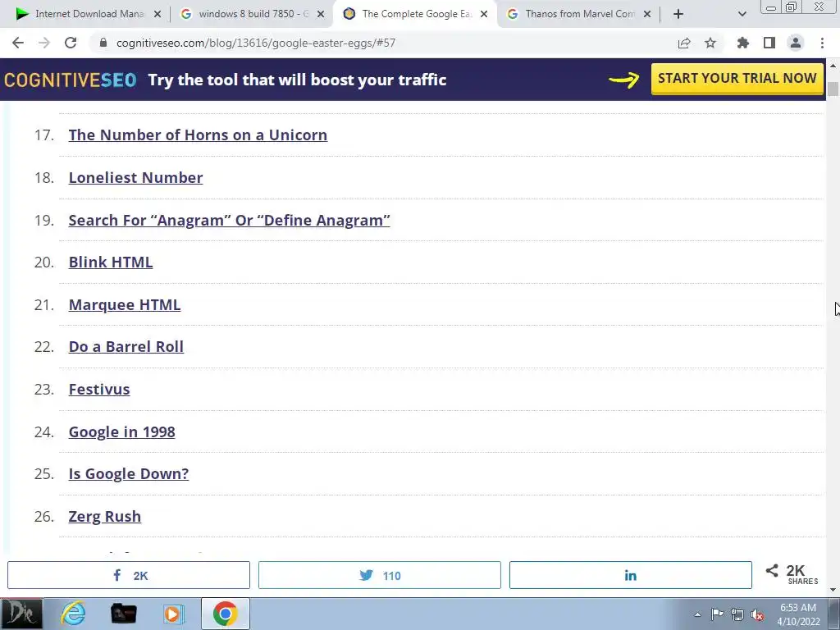
Task: Open the Chrome side panel
Action: [x=769, y=43]
